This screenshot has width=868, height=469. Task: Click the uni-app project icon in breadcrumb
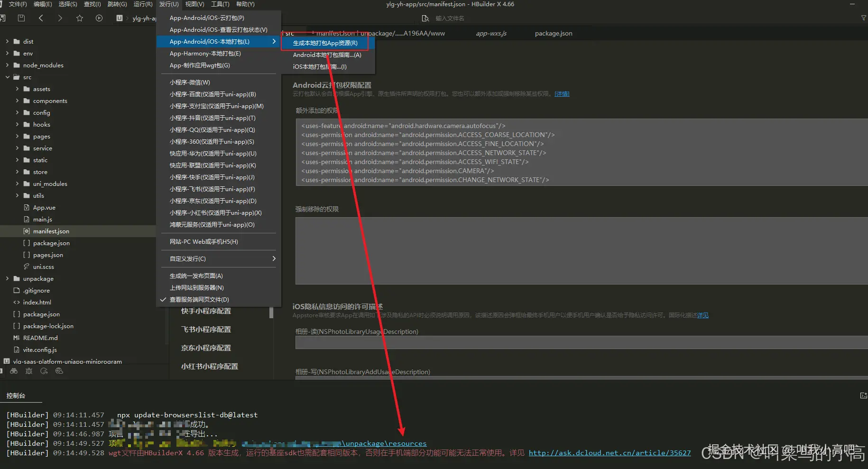(x=120, y=18)
